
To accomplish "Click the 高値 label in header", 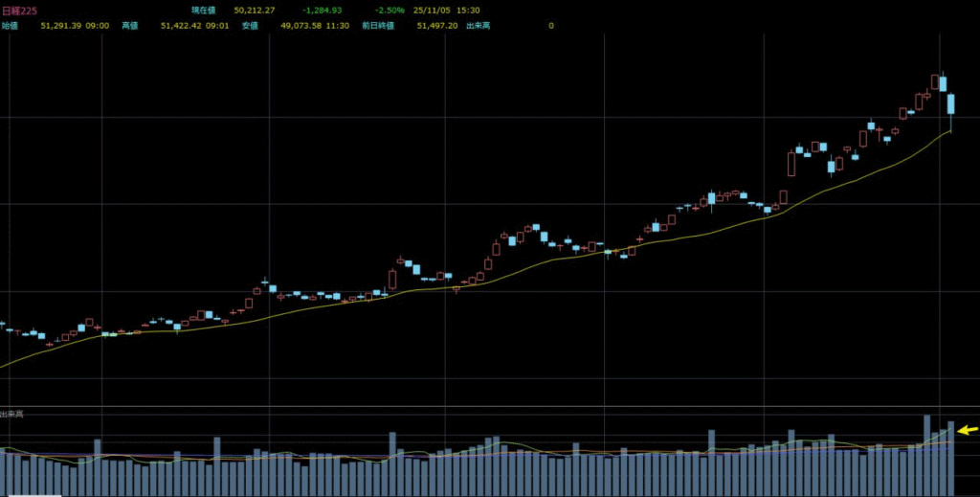I will (x=130, y=26).
